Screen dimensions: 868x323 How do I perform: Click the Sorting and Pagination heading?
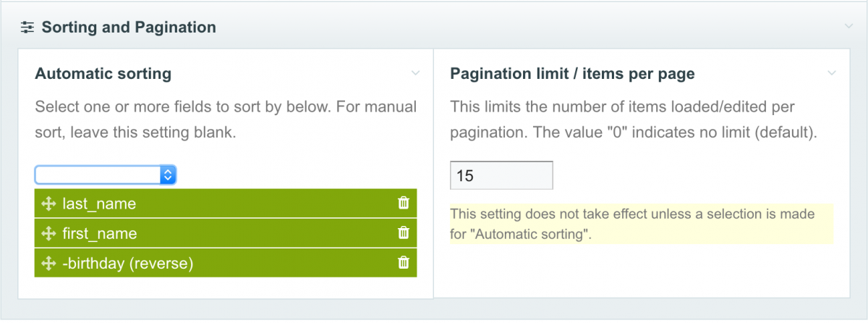129,28
